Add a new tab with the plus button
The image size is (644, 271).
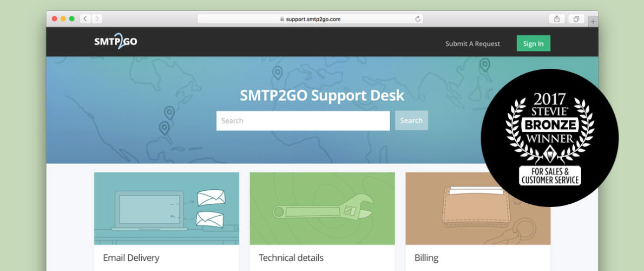[x=593, y=22]
